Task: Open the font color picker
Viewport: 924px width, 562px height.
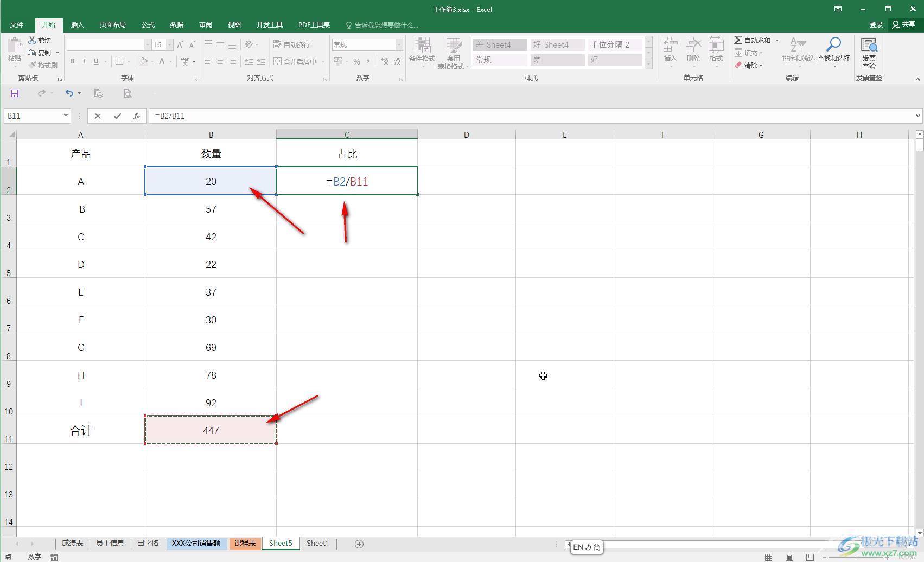Action: pos(162,61)
